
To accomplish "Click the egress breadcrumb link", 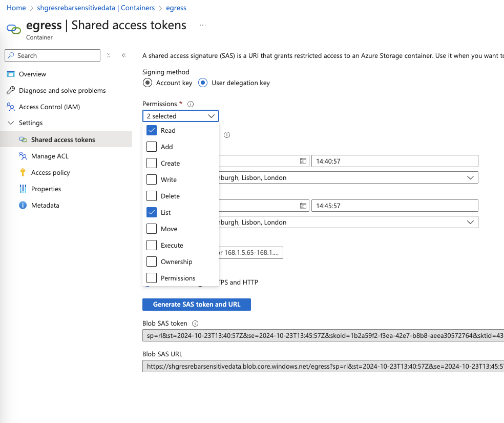I will pyautogui.click(x=176, y=8).
